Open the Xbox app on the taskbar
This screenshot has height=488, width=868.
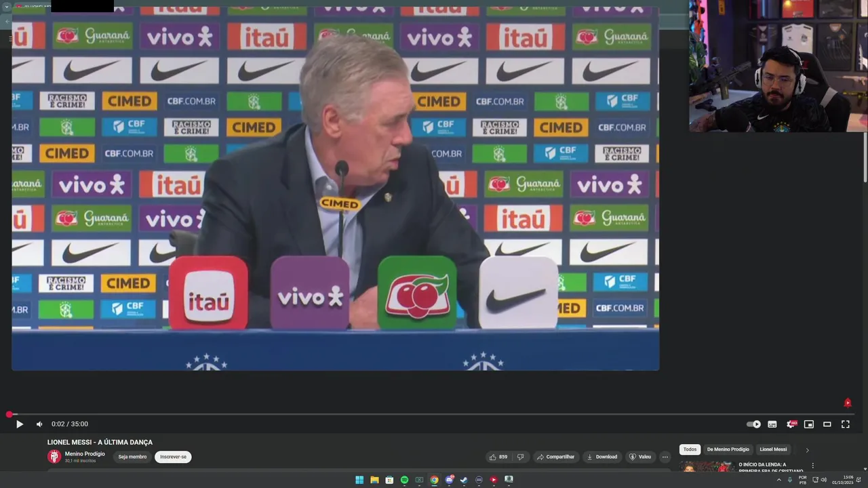(x=419, y=480)
